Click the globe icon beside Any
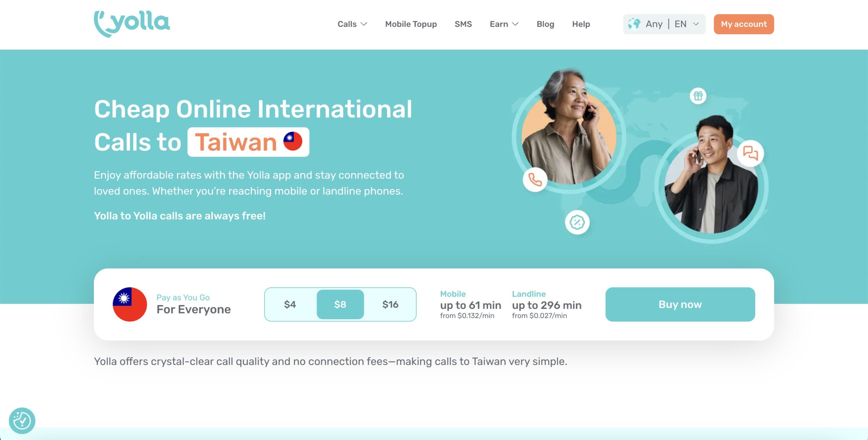Viewport: 868px width, 440px height. (x=634, y=24)
